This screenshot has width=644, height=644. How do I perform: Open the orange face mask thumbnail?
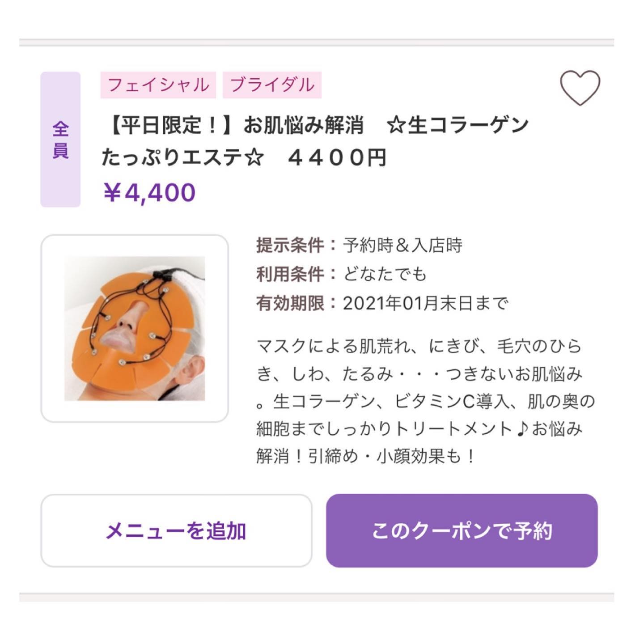(x=135, y=328)
